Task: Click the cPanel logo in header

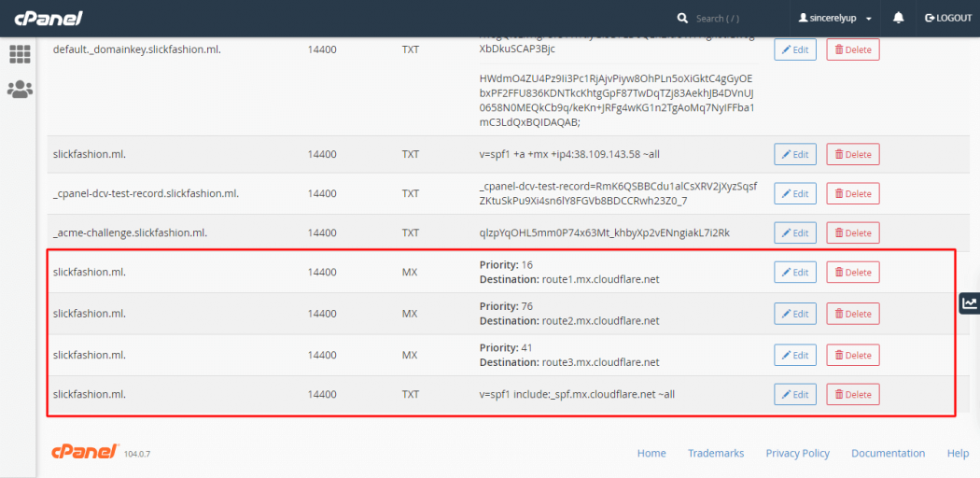Action: click(x=49, y=18)
